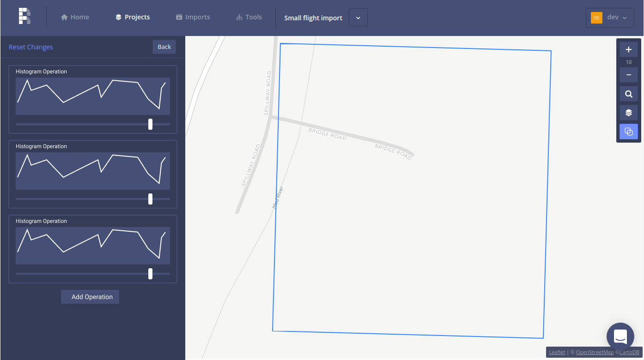
Task: Open the Home nav item
Action: 75,17
